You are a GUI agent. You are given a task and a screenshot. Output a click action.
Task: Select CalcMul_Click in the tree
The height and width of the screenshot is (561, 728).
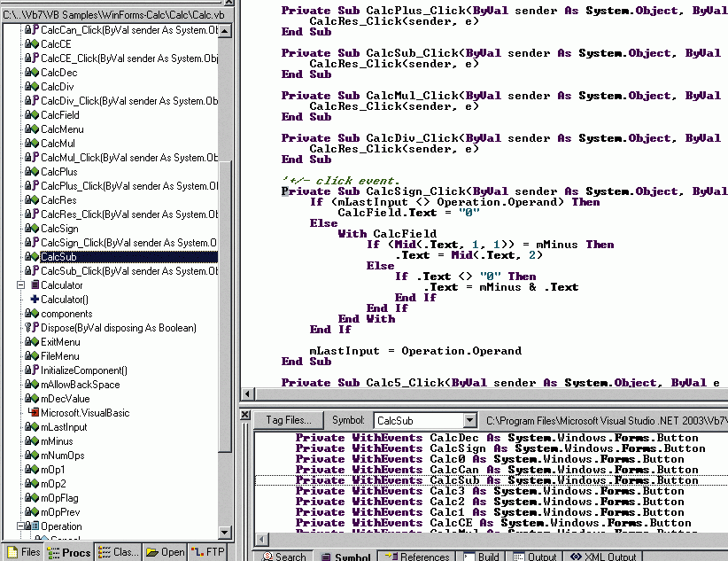(x=129, y=158)
